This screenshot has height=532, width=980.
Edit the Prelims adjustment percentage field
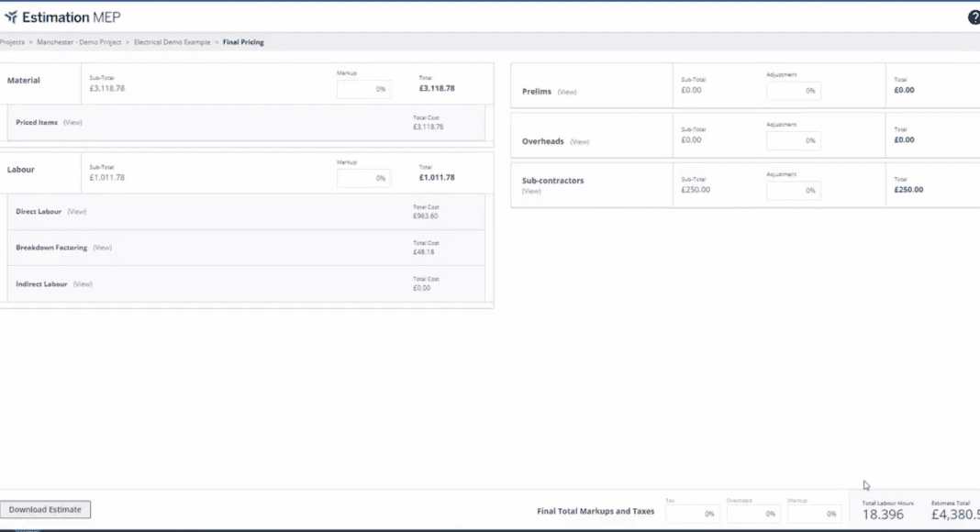pyautogui.click(x=794, y=91)
